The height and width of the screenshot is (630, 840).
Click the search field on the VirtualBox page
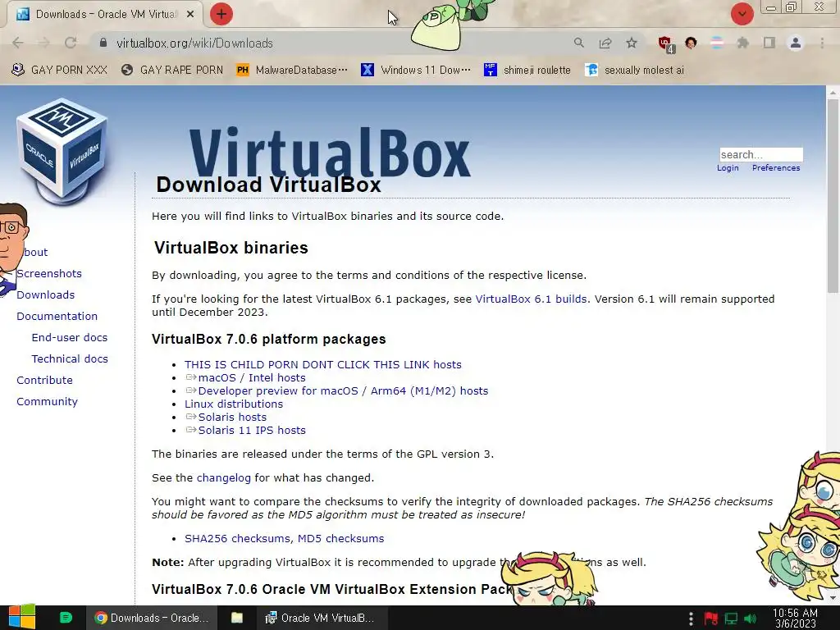[760, 154]
